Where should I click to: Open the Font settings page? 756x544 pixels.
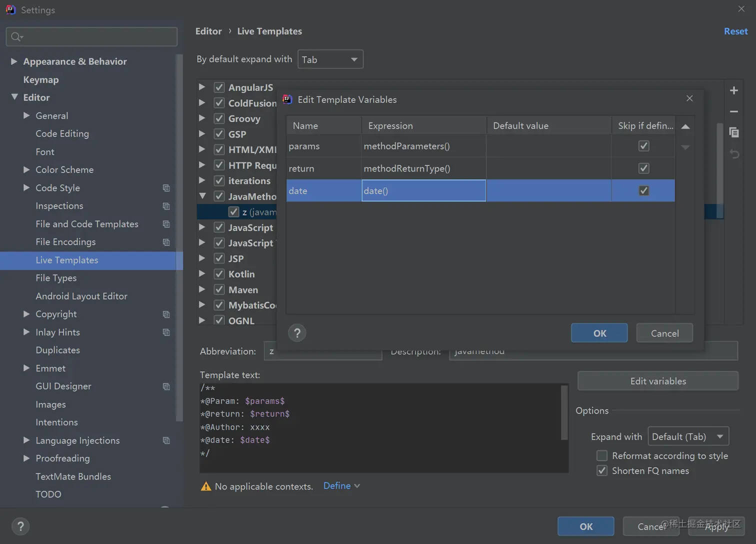tap(45, 151)
